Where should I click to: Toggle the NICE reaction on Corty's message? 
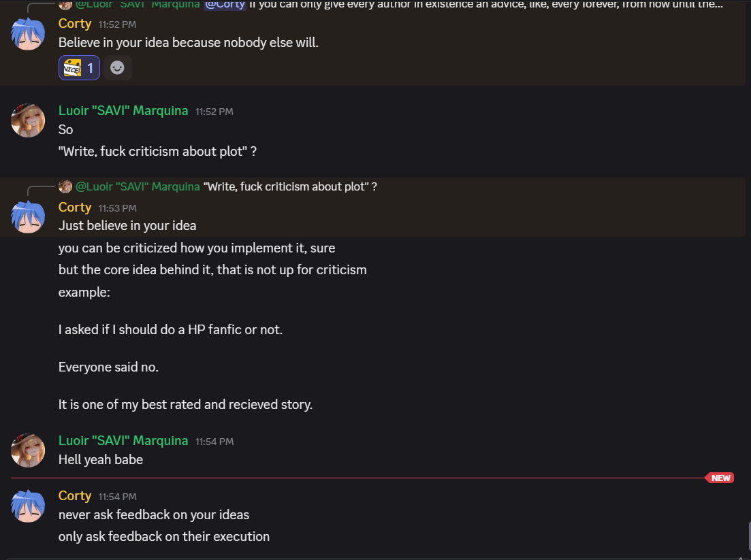[79, 68]
